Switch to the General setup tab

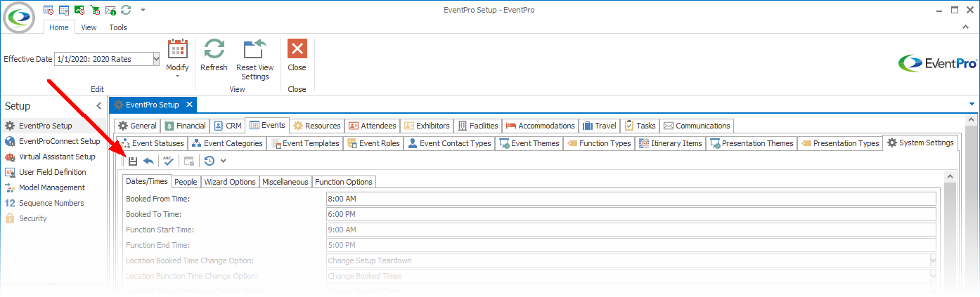tap(138, 126)
